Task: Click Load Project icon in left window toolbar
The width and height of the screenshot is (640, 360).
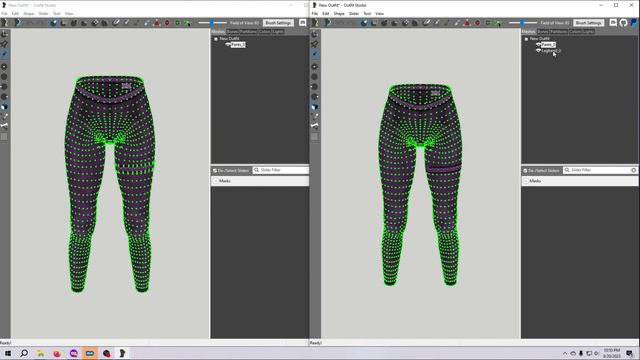Action: (x=18, y=23)
